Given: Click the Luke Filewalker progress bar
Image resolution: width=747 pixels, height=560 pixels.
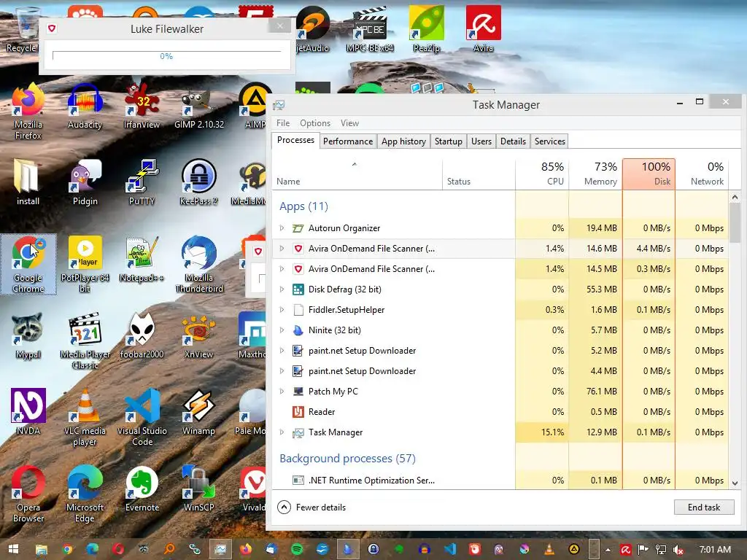Looking at the screenshot, I should (x=167, y=56).
